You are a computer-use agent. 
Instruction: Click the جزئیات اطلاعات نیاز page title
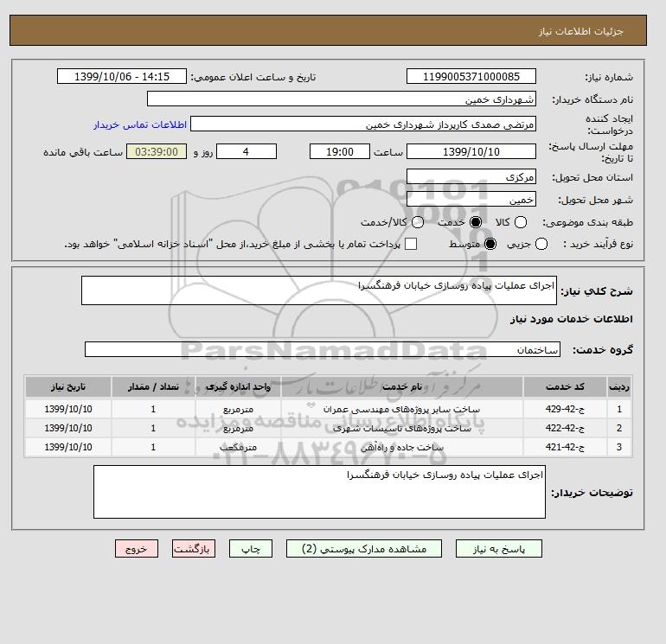point(580,31)
